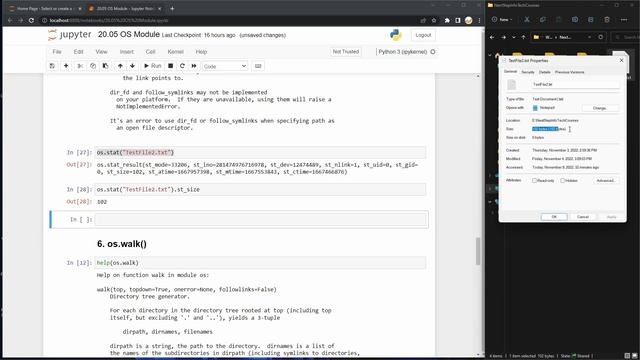Viewport: 640px width, 360px height.
Task: Cancel the Properties dialog
Action: click(x=583, y=217)
